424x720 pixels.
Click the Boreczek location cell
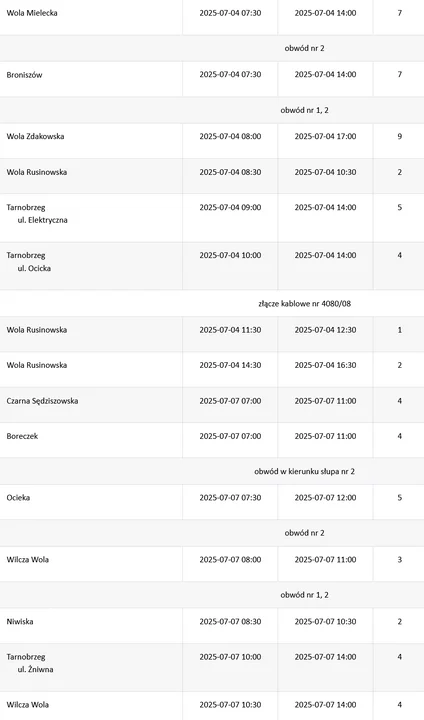pyautogui.click(x=91, y=440)
